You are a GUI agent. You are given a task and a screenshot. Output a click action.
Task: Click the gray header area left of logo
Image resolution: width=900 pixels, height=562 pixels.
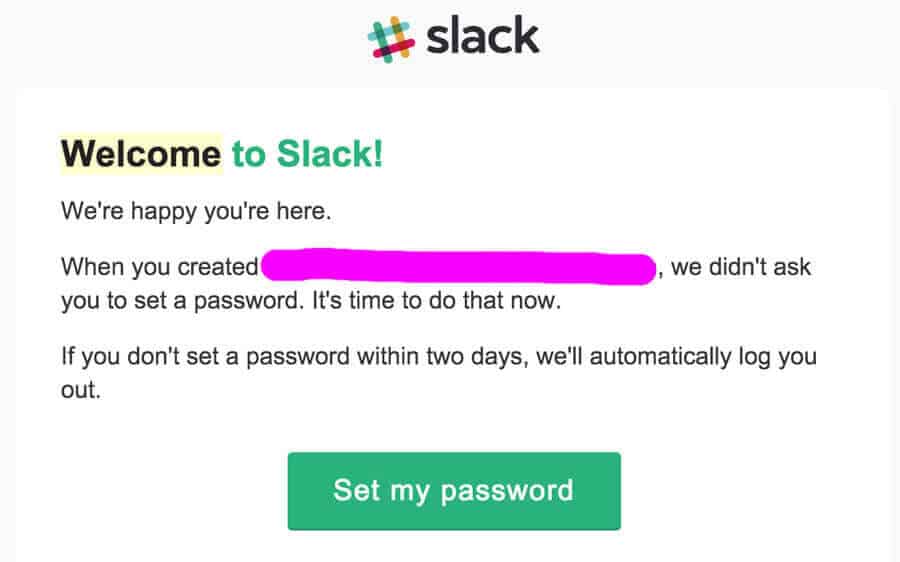(184, 40)
